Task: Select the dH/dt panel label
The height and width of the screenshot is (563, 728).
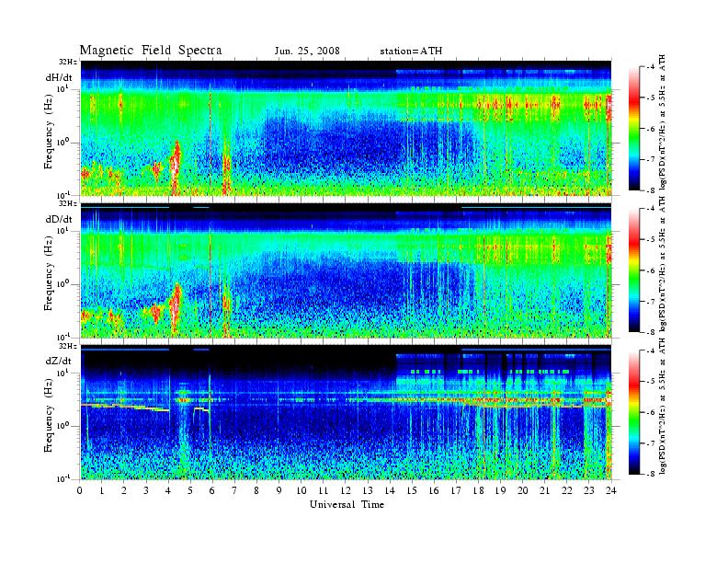Action: pos(59,77)
